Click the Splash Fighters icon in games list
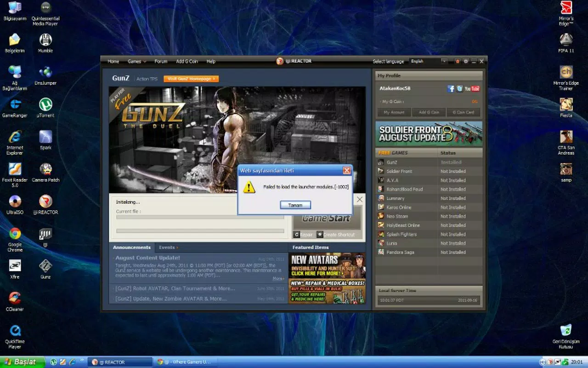This screenshot has width=588, height=368. point(381,234)
